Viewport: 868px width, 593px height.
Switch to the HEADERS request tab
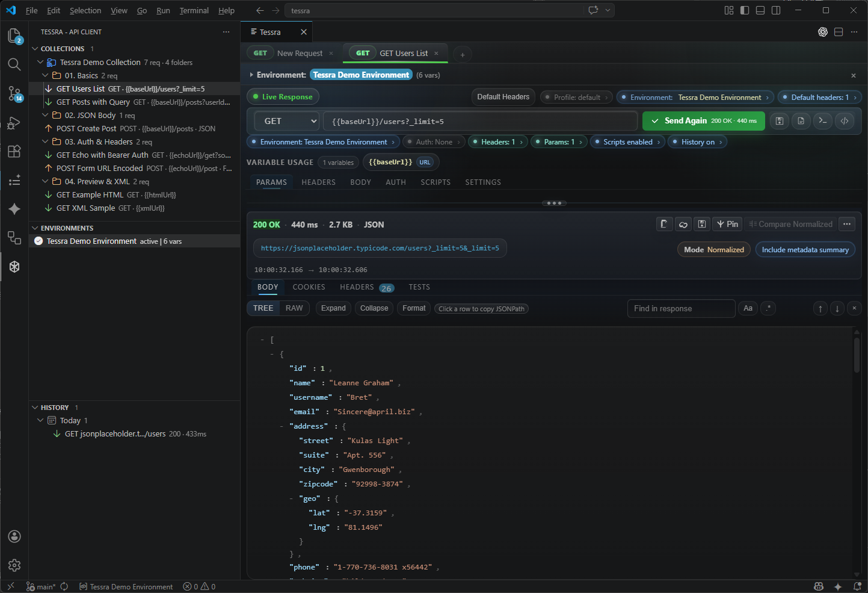point(318,182)
